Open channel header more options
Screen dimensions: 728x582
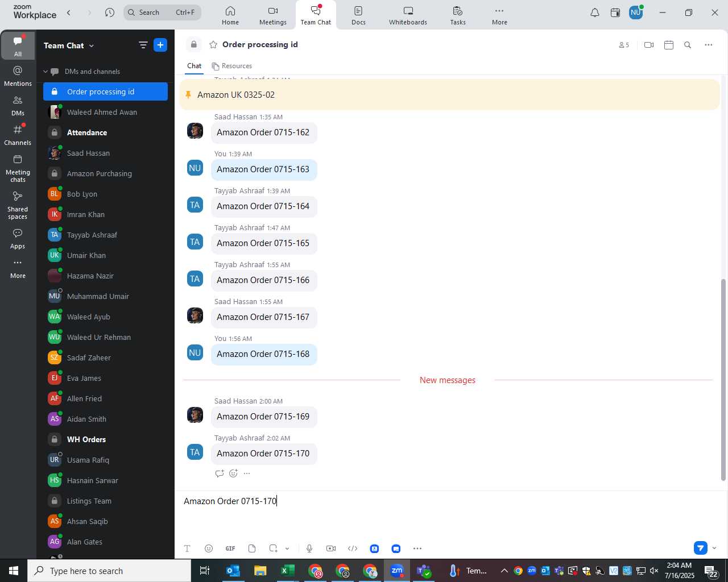point(708,45)
